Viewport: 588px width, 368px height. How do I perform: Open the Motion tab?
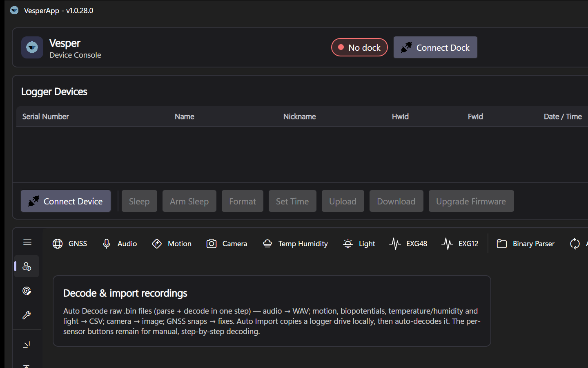[171, 244]
